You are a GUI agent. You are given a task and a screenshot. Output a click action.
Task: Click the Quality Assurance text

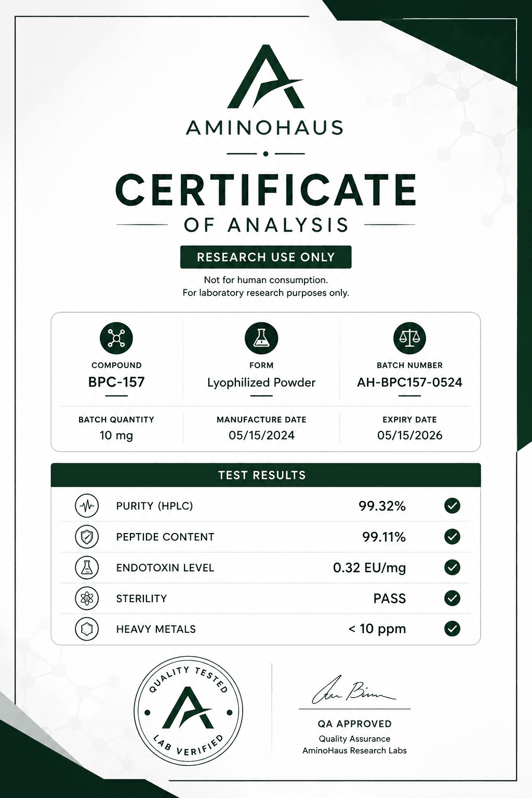point(354,739)
